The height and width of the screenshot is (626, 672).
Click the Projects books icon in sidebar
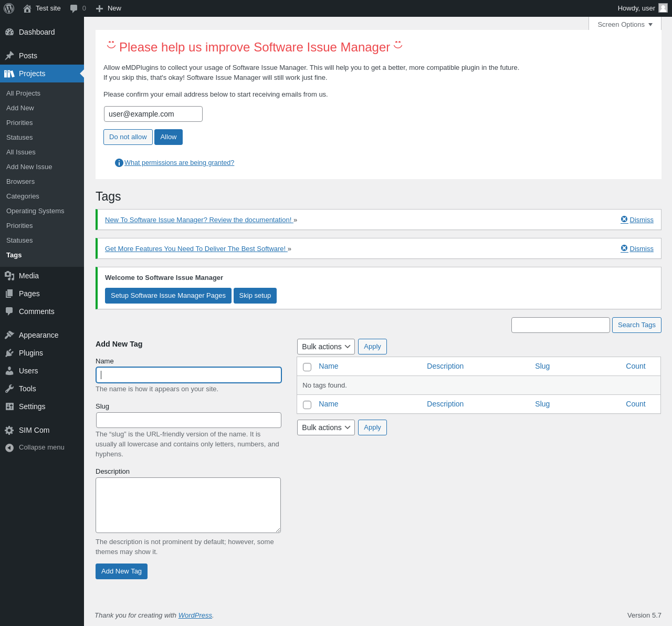(9, 74)
